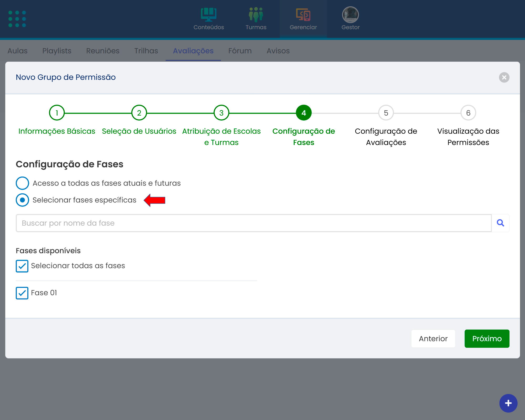
Task: Focus the Buscar por nome da fase field
Action: point(253,223)
